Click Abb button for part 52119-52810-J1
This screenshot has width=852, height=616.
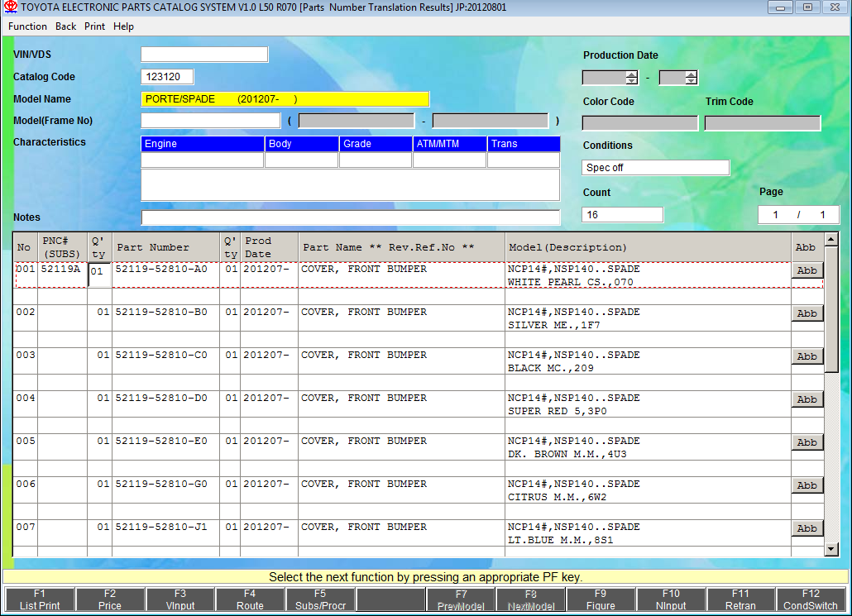[807, 528]
